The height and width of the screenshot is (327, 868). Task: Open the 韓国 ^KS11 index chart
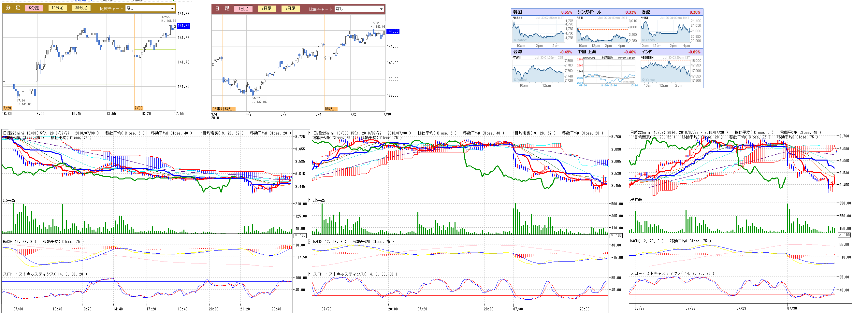click(539, 31)
